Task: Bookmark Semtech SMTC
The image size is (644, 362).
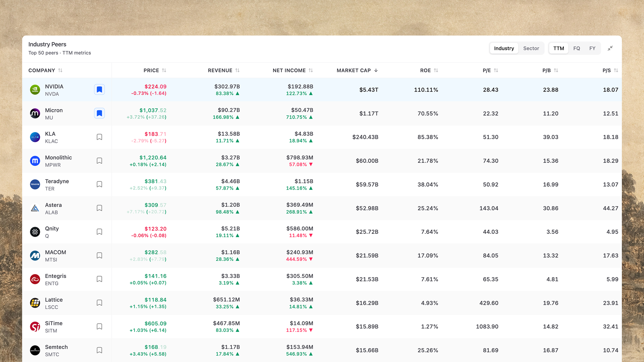Action: click(99, 350)
